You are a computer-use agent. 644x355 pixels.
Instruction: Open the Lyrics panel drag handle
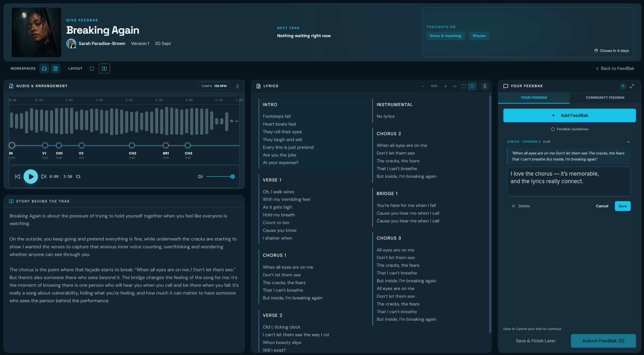click(x=485, y=86)
